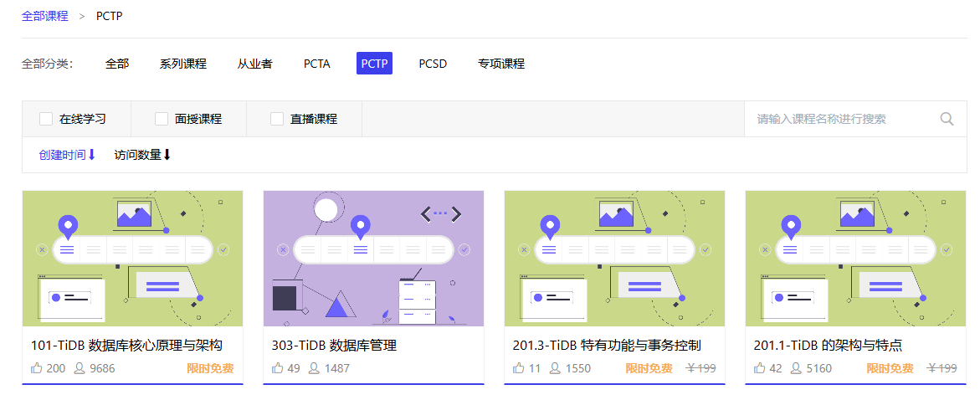Image resolution: width=980 pixels, height=395 pixels.
Task: Click the search magnifier icon
Action: (x=947, y=119)
